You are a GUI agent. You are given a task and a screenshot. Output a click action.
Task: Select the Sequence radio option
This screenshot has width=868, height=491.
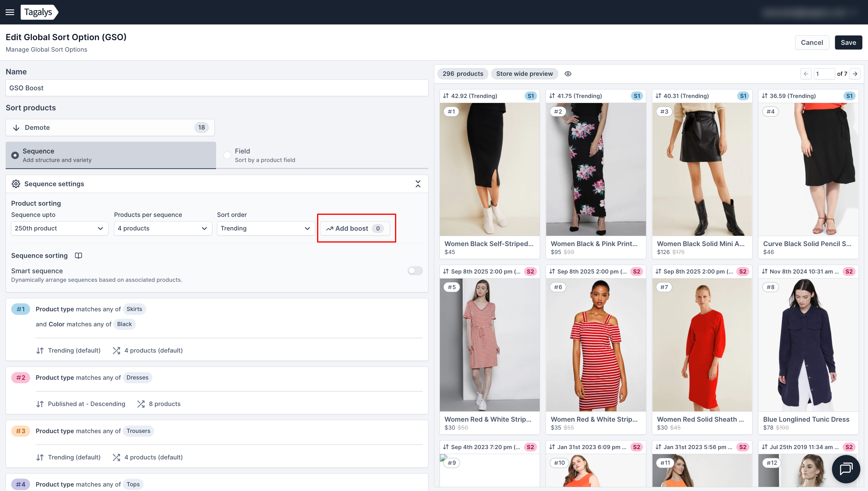point(15,155)
